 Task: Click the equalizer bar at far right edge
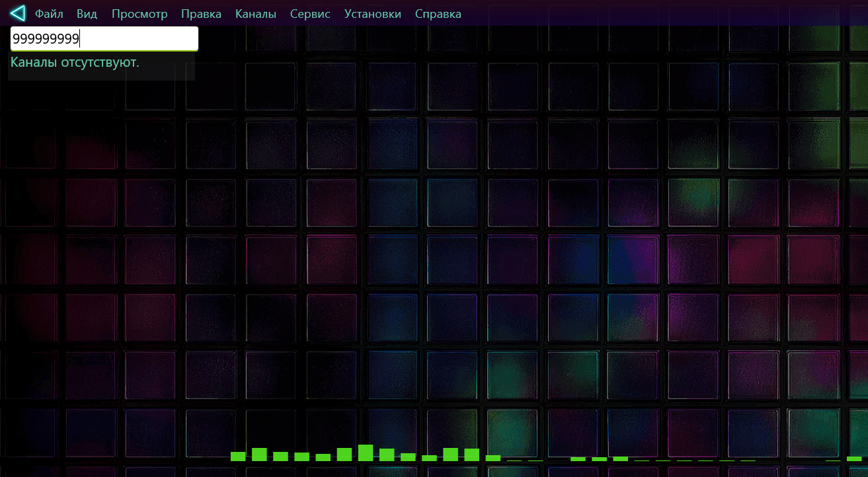pyautogui.click(x=854, y=459)
